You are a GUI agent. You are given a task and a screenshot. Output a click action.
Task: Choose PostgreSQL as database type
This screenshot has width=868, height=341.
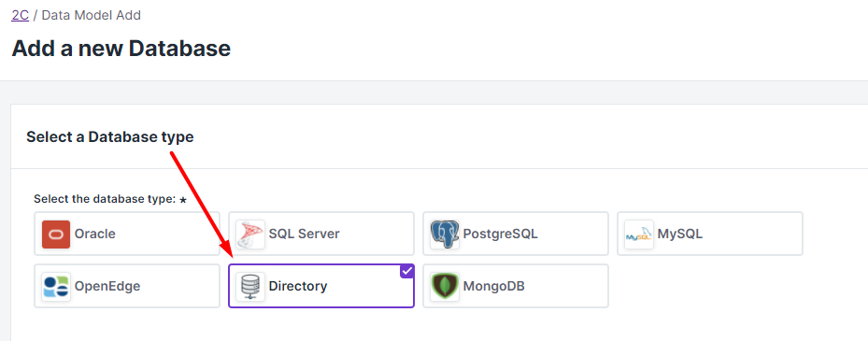pyautogui.click(x=516, y=234)
